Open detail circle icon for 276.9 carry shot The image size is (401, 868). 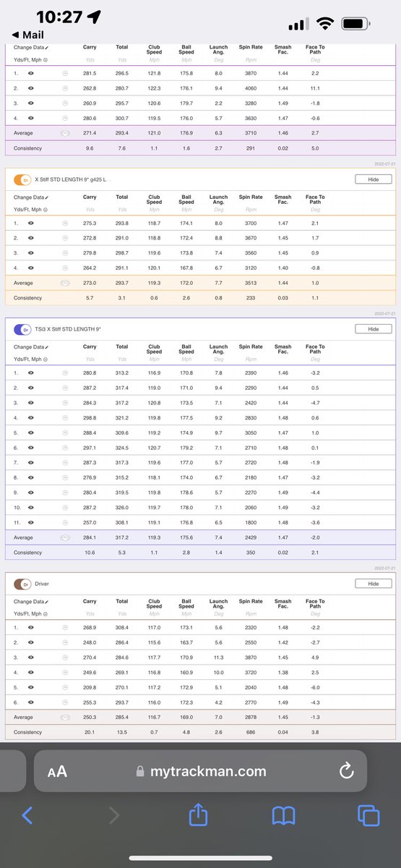66,477
